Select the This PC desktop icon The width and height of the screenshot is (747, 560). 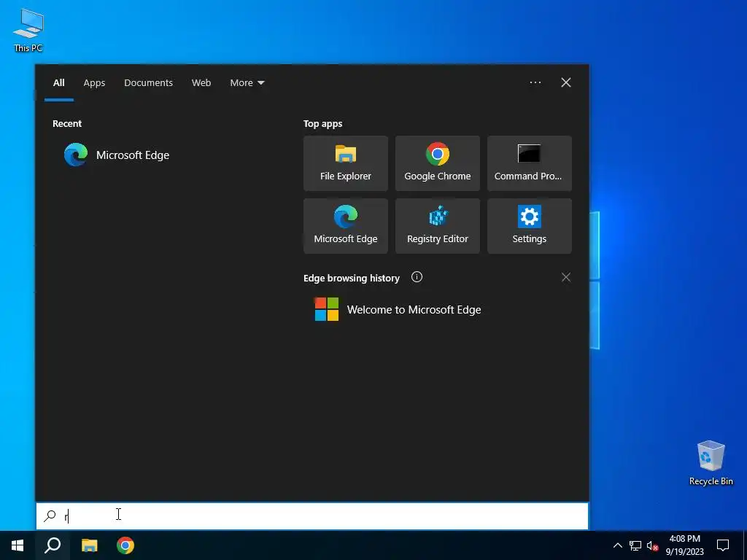coord(28,30)
